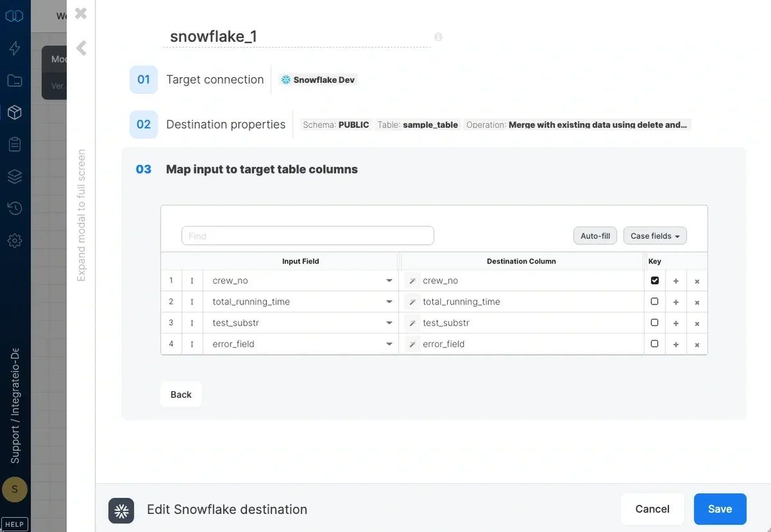Screen dimensions: 771x532
Task: Open the Case fields dropdown
Action: tap(655, 236)
